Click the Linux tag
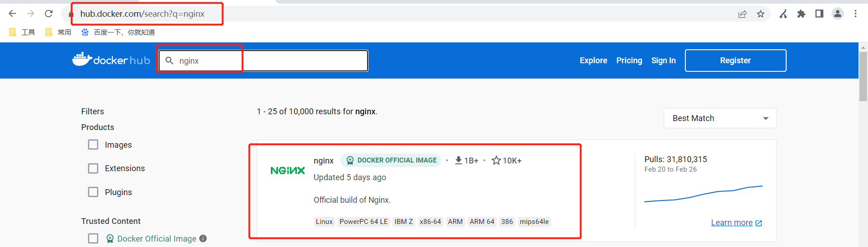Screen dimensions: 868x247 (x=324, y=222)
